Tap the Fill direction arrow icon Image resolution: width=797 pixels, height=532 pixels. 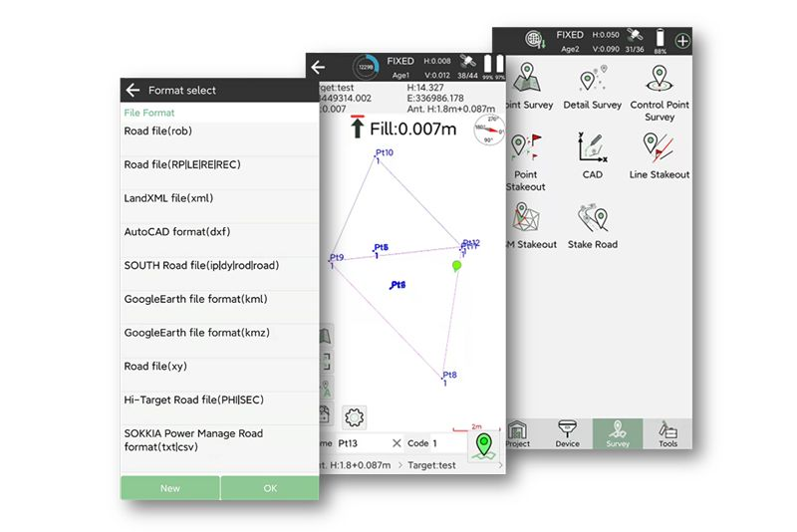pyautogui.click(x=358, y=127)
